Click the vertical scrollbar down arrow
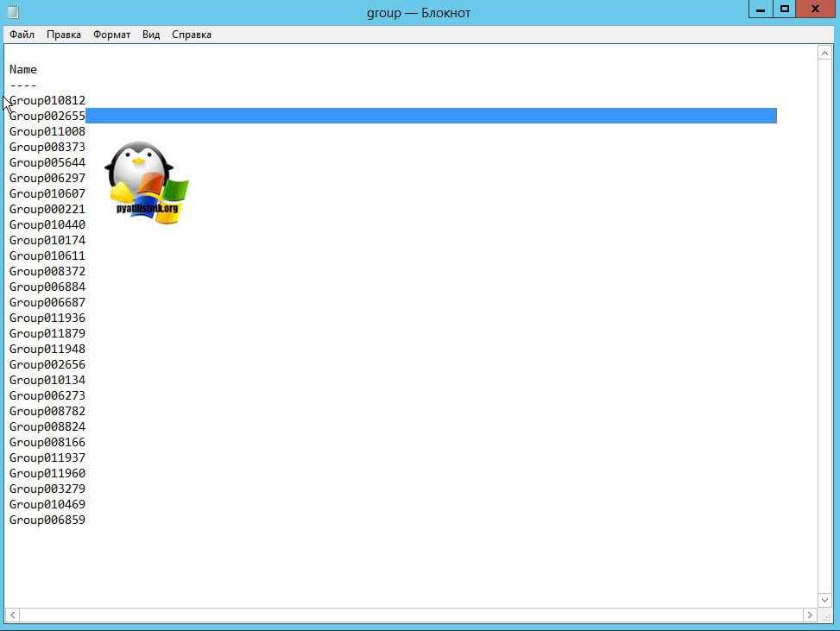The image size is (840, 631). point(824,600)
